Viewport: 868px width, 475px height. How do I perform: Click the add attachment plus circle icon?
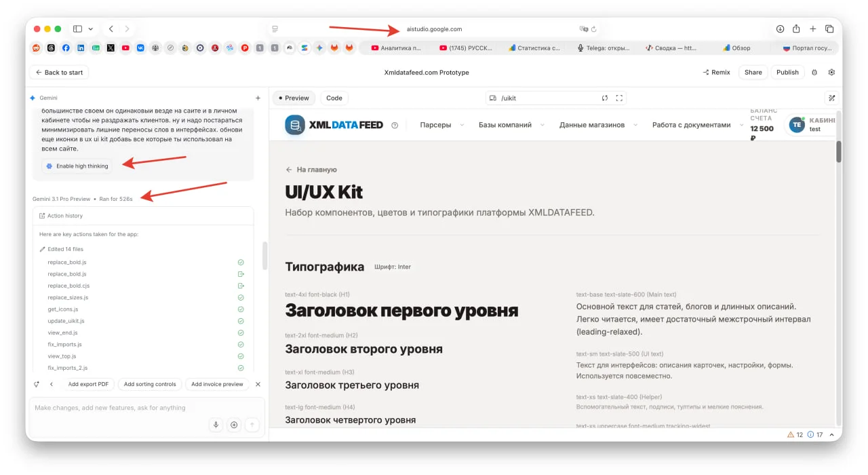[x=234, y=425]
